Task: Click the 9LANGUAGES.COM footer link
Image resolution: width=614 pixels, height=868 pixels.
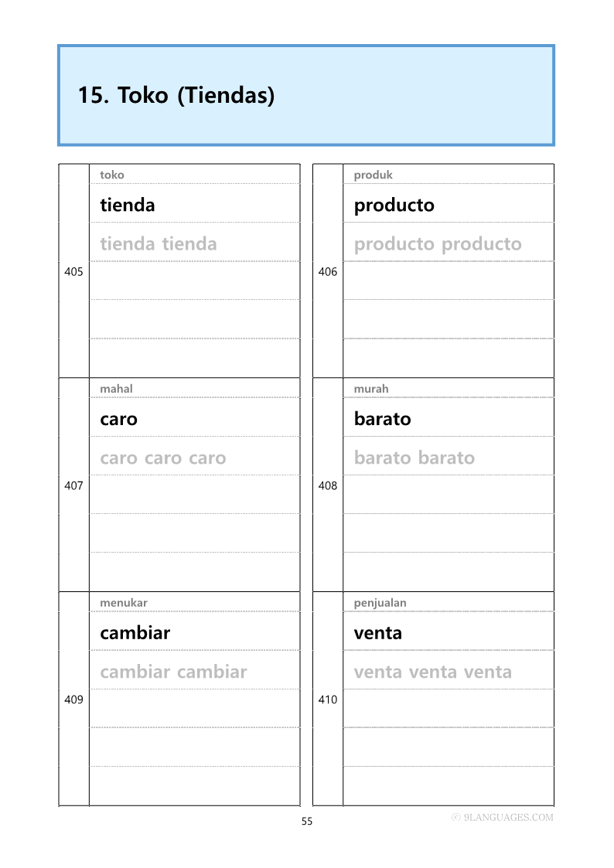Action: 503,817
